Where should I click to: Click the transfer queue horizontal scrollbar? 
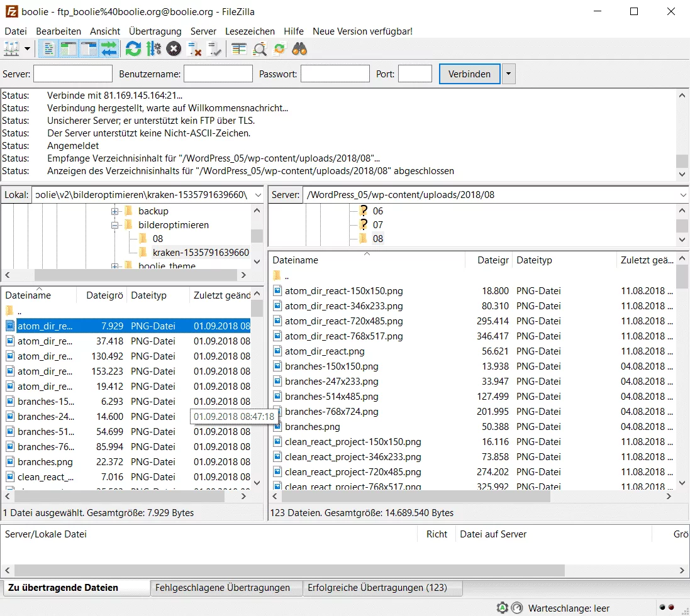(289, 570)
